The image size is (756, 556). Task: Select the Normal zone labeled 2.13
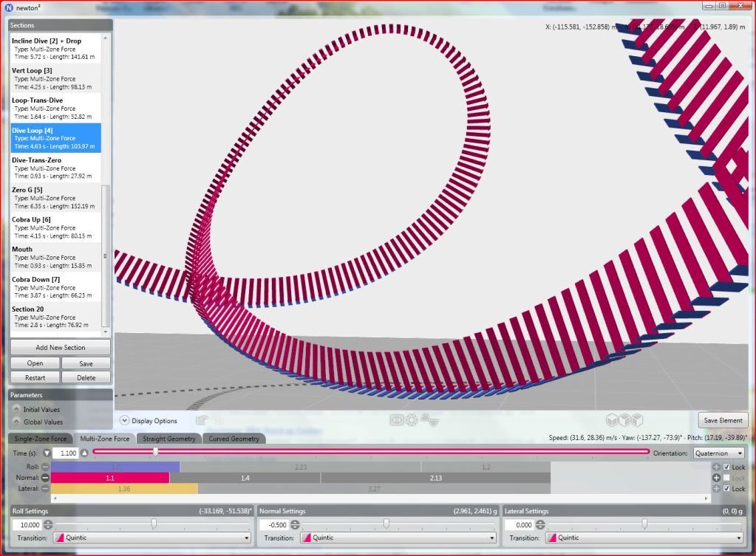point(435,478)
